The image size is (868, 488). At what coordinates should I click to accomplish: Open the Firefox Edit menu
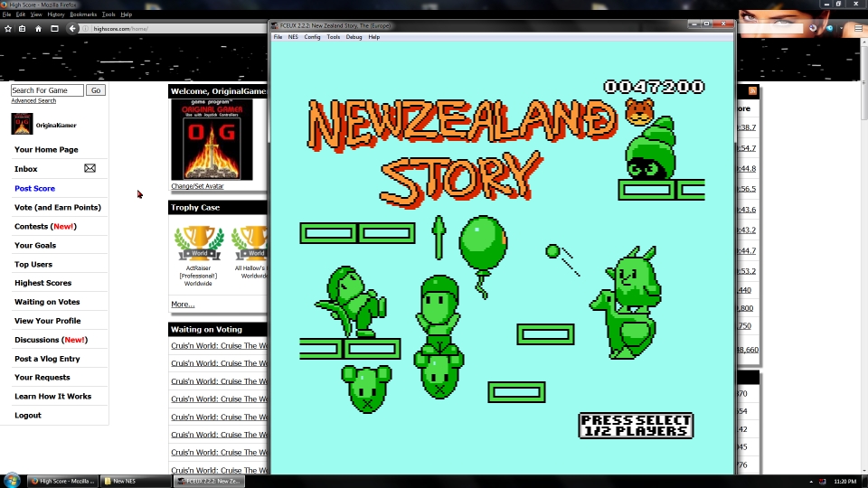point(21,14)
